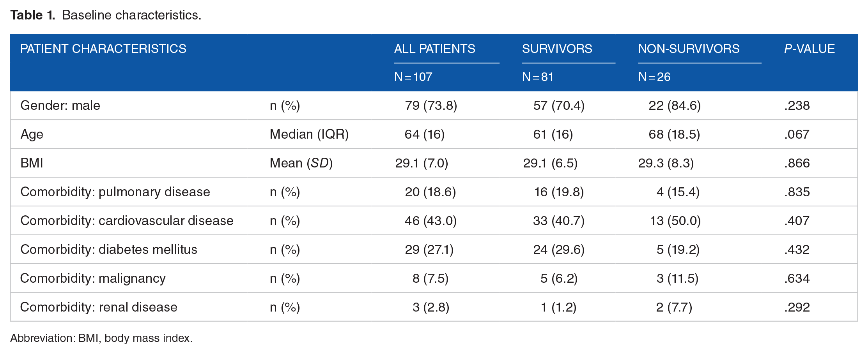Click the Median (IQR) cell in Age row
The width and height of the screenshot is (868, 354).
(309, 134)
